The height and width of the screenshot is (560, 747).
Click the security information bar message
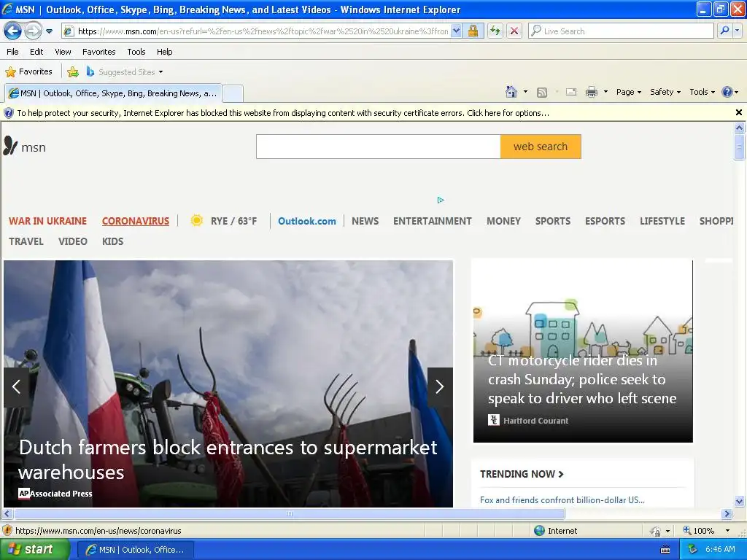283,113
